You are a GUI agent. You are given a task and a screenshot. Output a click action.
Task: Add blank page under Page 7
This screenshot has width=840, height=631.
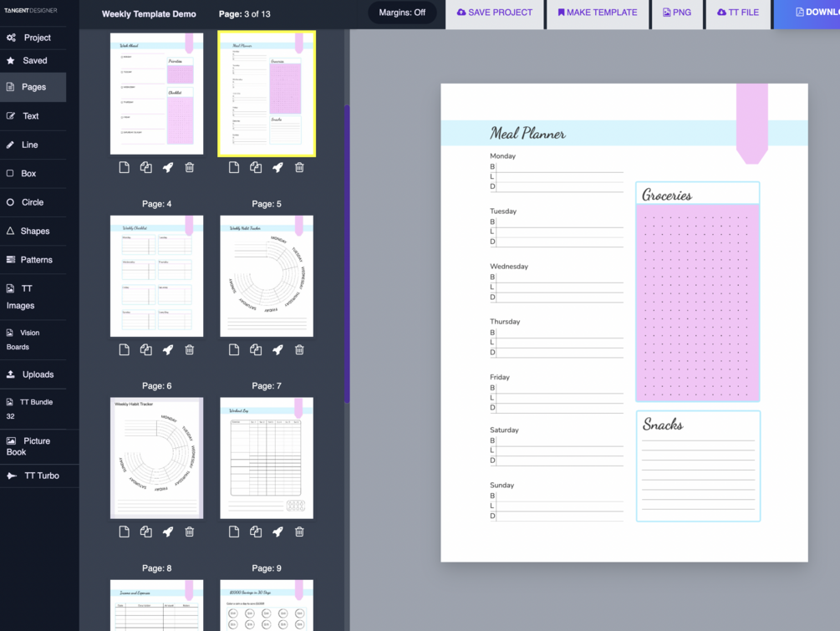point(234,532)
